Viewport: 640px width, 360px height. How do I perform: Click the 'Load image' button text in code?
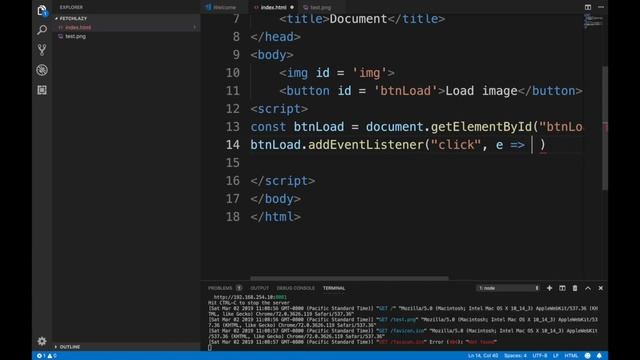tap(481, 91)
